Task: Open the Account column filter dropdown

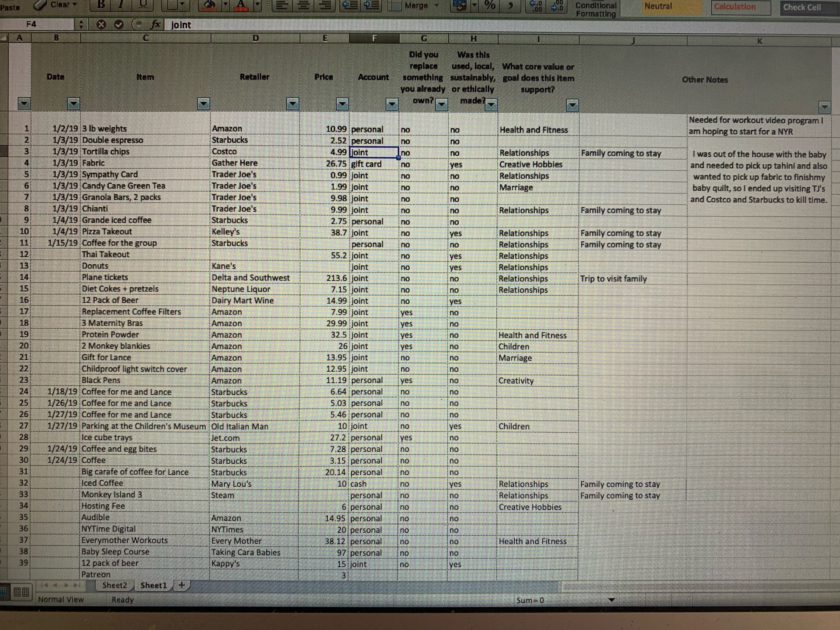Action: point(391,104)
